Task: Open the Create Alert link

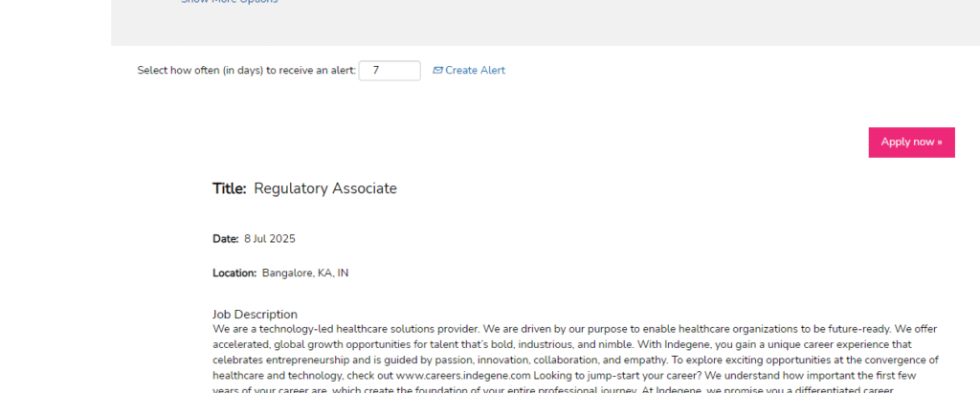Action: [475, 71]
